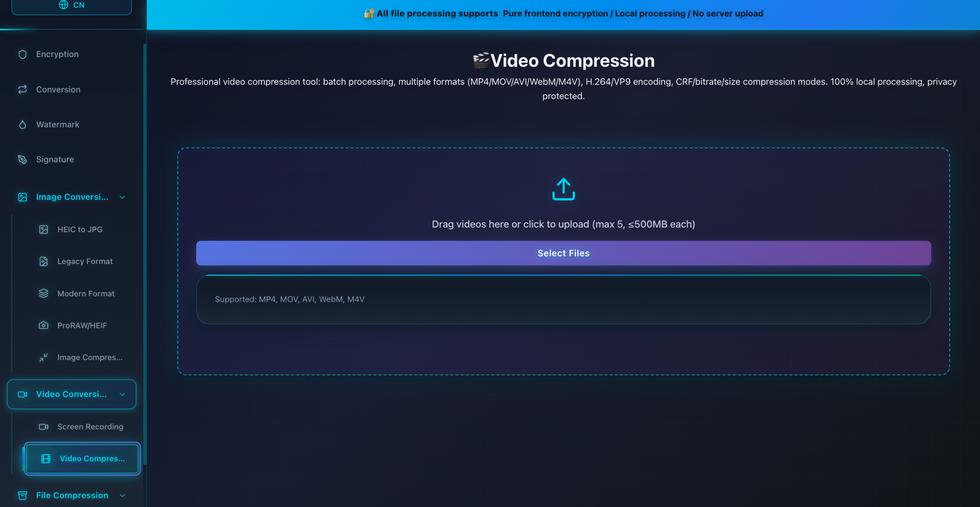980x507 pixels.
Task: Click the File Compression archive icon
Action: 22,495
